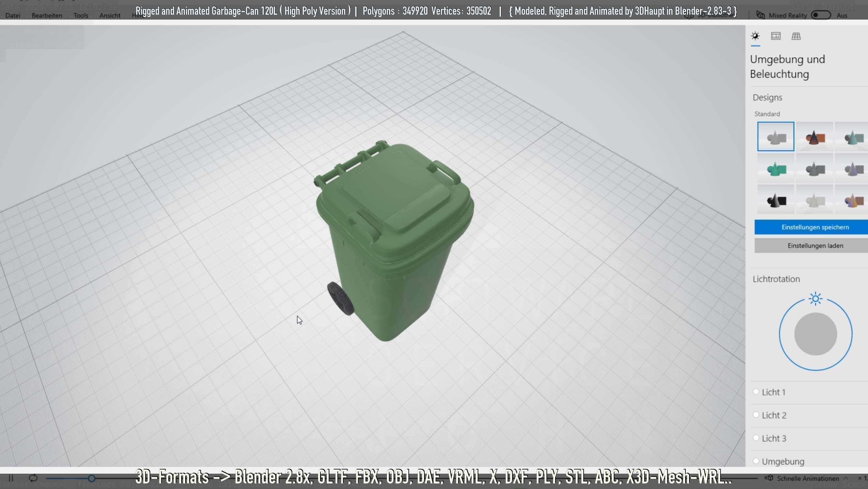Pick the dark grey design, middle row

(x=815, y=168)
